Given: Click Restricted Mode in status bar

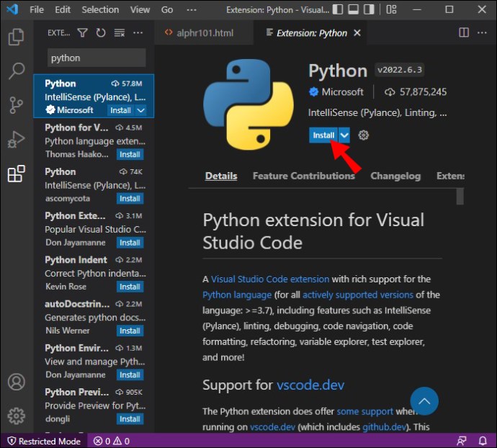Looking at the screenshot, I should pyautogui.click(x=44, y=441).
